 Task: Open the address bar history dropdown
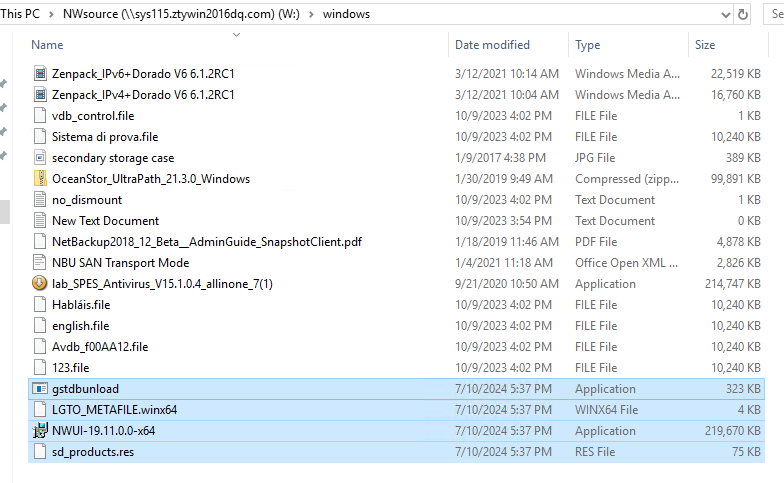(726, 15)
